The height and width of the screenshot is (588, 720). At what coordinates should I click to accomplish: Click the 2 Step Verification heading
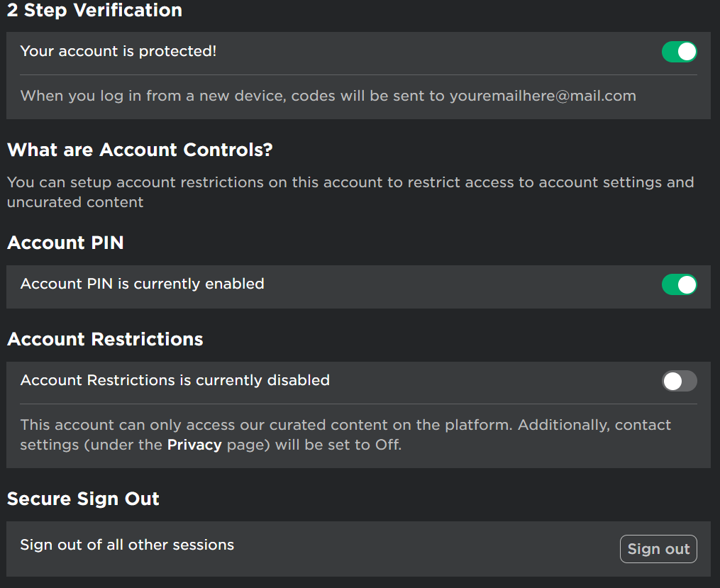(x=94, y=11)
